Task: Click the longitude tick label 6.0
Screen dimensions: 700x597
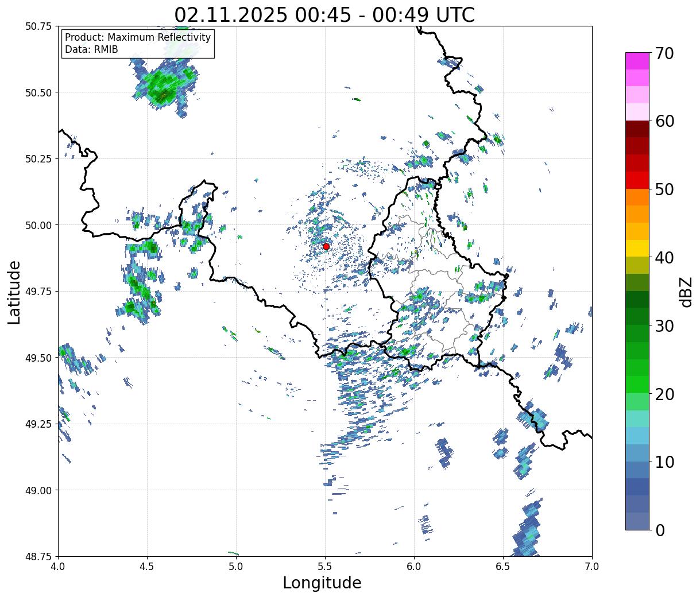Action: (x=414, y=567)
